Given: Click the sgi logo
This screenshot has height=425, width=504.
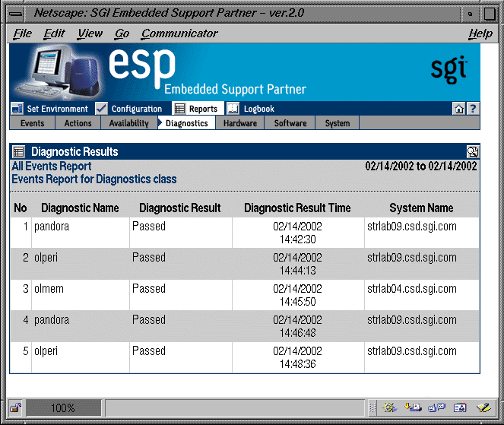Looking at the screenshot, I should point(449,69).
